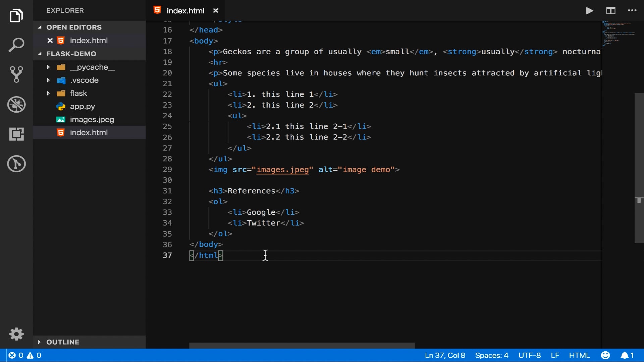This screenshot has width=644, height=362.
Task: Expand the flask folder
Action: [78, 93]
